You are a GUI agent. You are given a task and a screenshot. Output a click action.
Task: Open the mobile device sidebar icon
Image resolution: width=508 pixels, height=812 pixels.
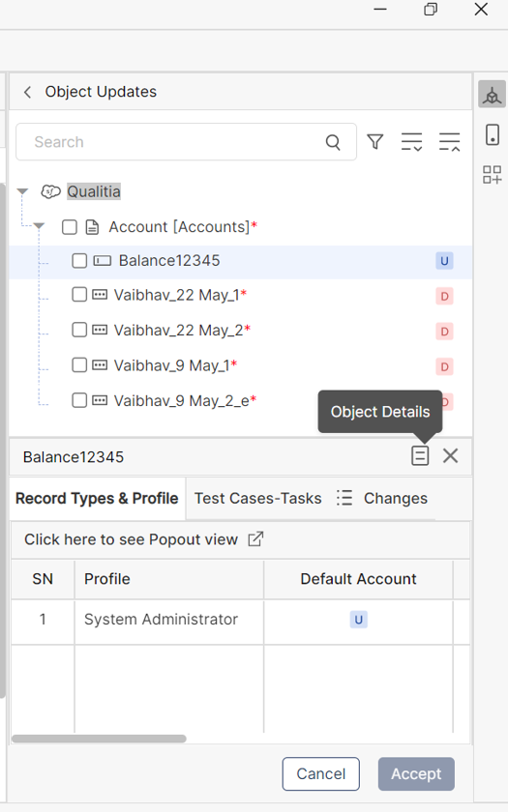point(492,134)
